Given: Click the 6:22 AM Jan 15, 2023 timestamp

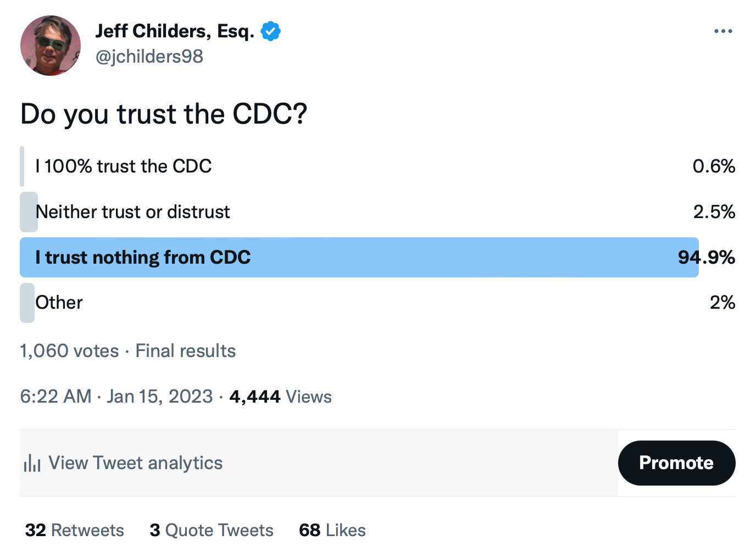Looking at the screenshot, I should coord(116,397).
